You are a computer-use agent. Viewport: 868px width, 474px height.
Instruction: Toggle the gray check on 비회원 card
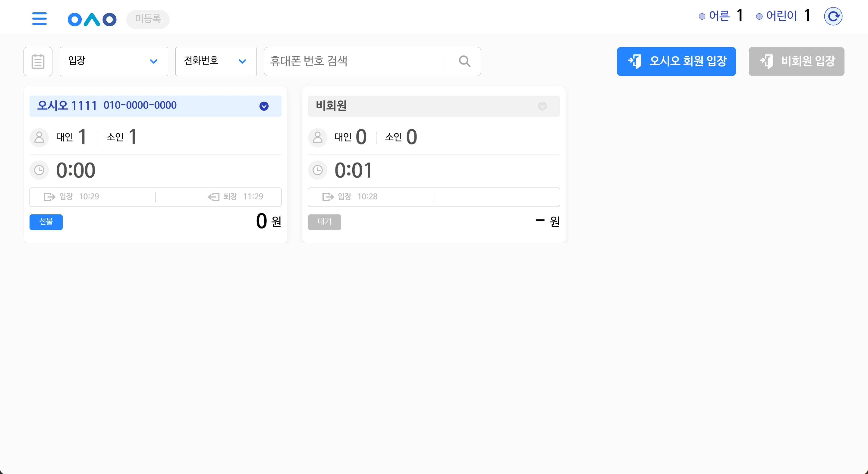[542, 106]
